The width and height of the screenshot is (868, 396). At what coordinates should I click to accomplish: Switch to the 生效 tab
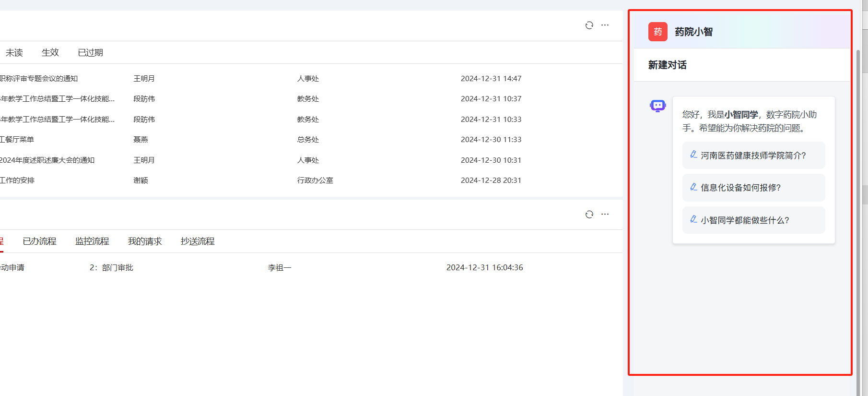tap(50, 53)
